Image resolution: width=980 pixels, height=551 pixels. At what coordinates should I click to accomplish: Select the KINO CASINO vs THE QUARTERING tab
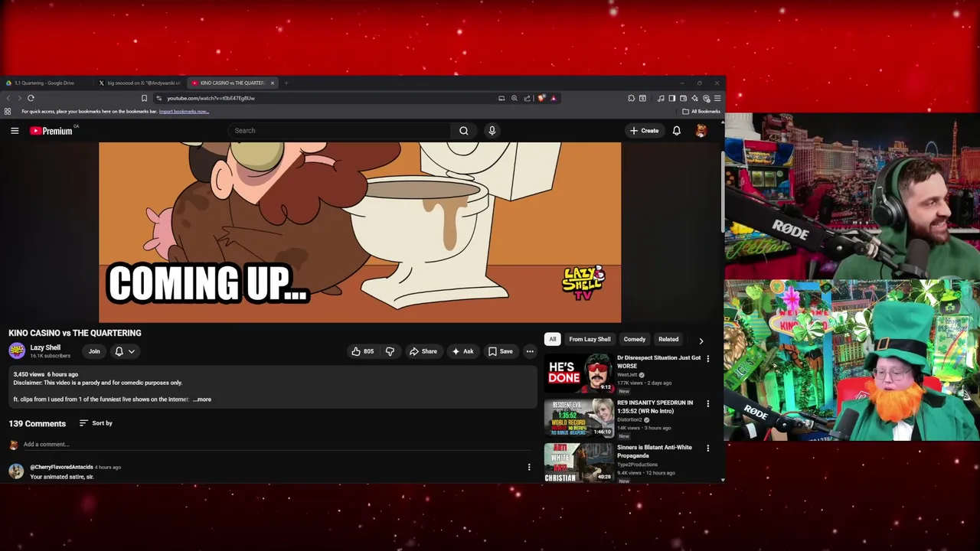click(x=232, y=83)
